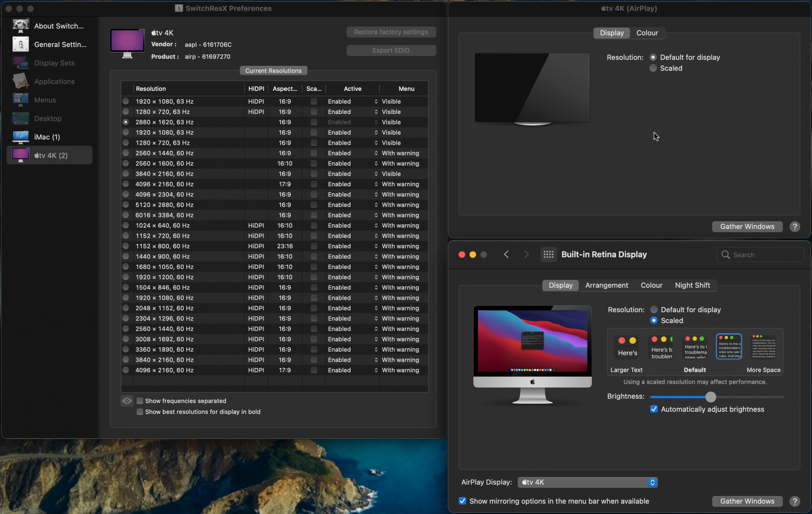This screenshot has height=514, width=812.
Task: Open AirPlay Display dropdown
Action: pos(587,482)
